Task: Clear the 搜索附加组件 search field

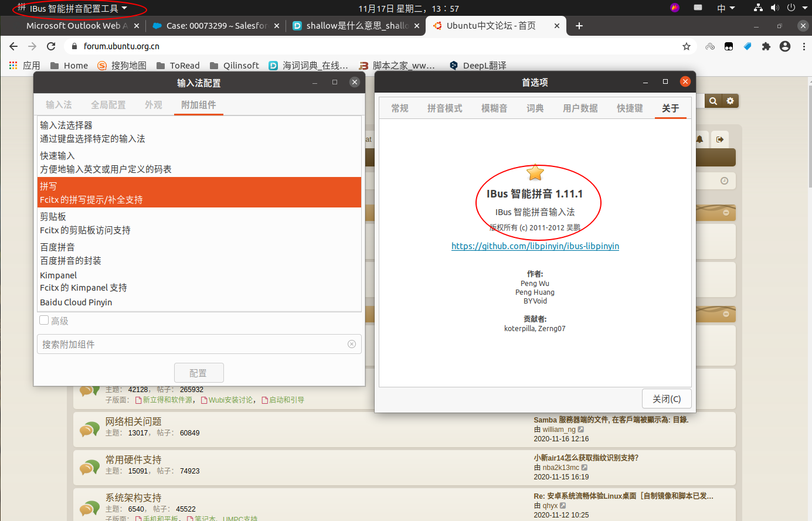Action: [x=352, y=344]
